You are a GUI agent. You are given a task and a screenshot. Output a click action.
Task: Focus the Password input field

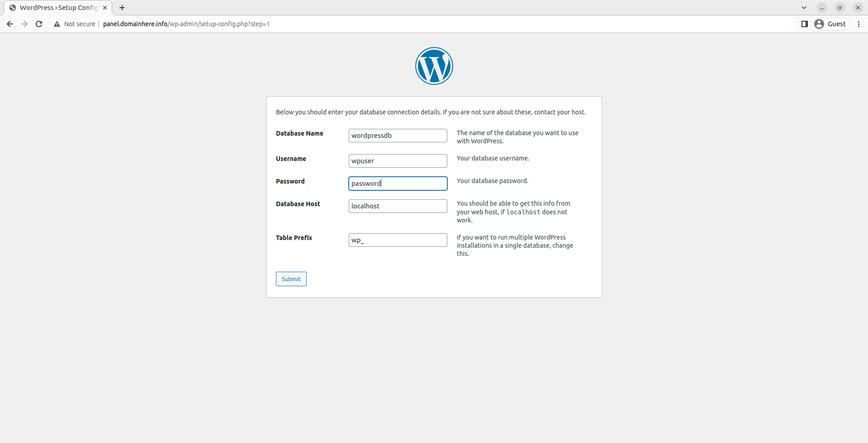click(x=398, y=184)
